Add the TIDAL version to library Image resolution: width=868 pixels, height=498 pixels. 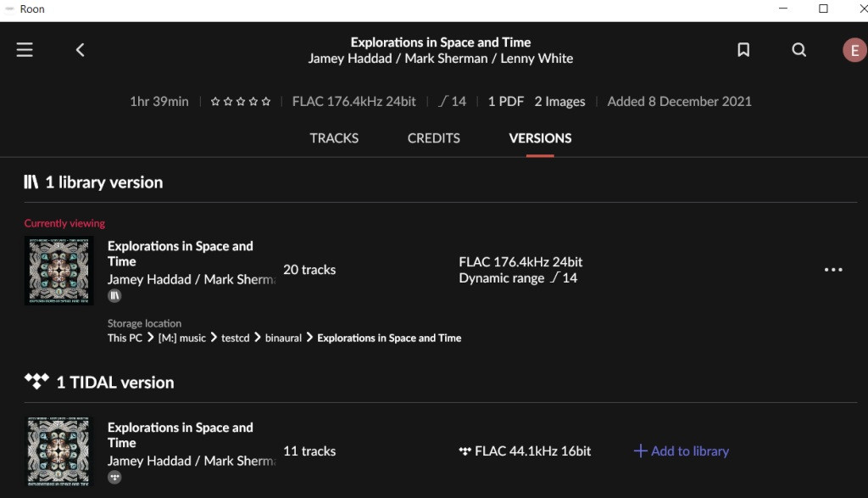682,451
